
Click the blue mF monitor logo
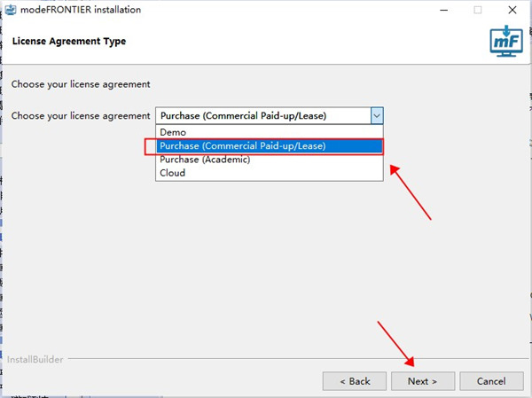506,41
